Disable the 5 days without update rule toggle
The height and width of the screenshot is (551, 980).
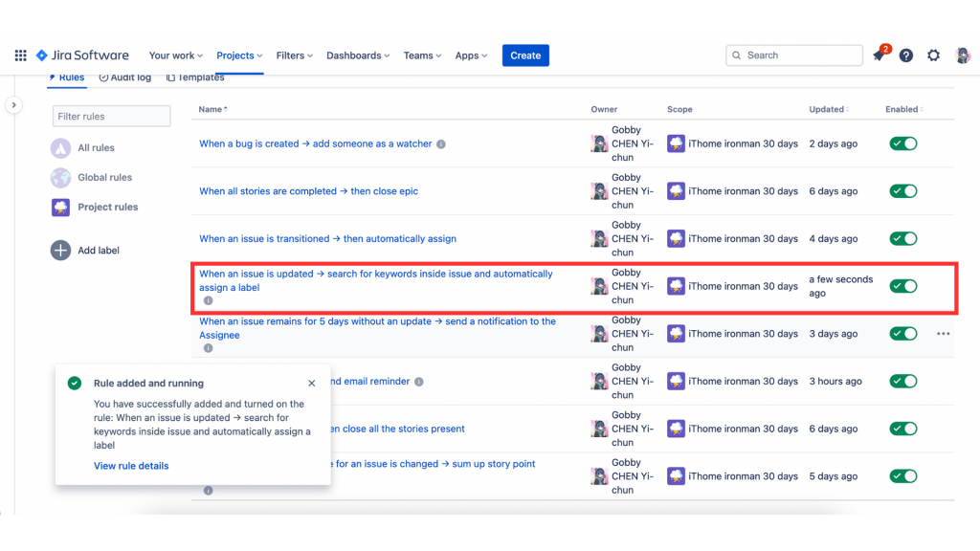903,334
